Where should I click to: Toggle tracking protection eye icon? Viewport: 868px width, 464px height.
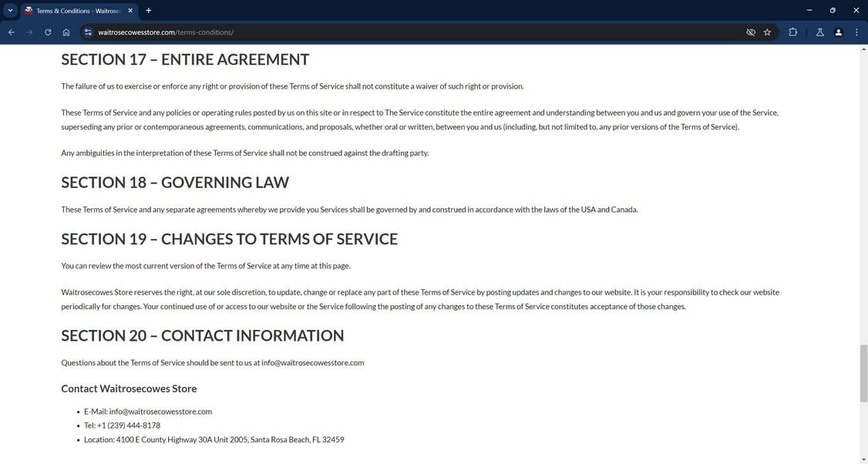(x=751, y=32)
